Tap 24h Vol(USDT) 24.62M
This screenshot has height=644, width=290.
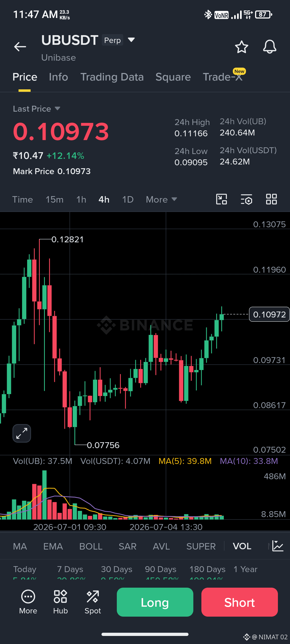click(x=235, y=162)
